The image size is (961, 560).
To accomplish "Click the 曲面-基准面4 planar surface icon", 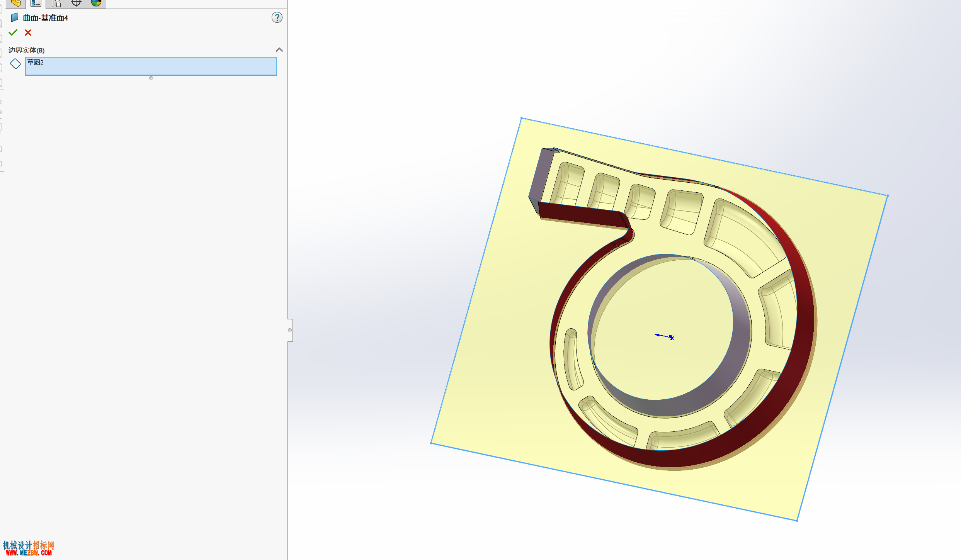I will tap(15, 17).
